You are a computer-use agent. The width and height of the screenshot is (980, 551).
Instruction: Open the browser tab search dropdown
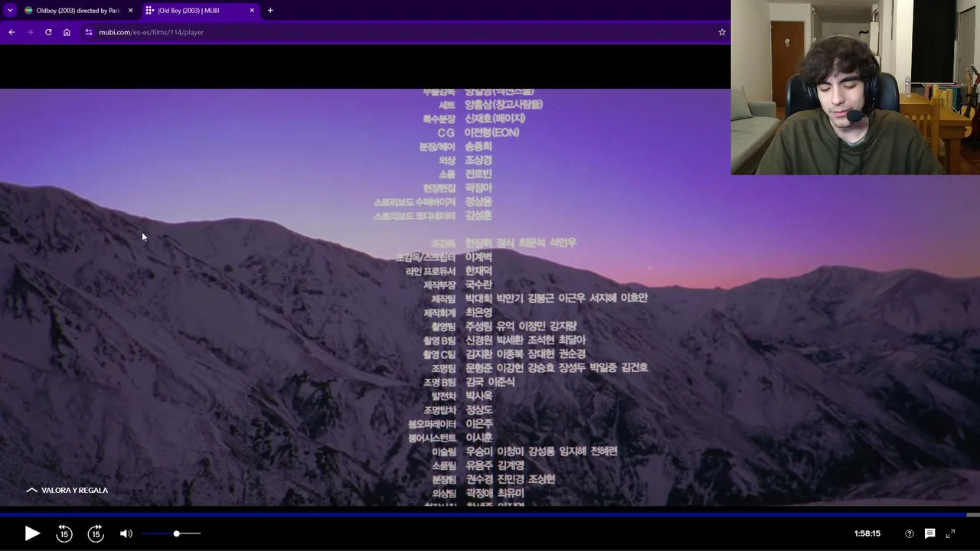coord(10,10)
